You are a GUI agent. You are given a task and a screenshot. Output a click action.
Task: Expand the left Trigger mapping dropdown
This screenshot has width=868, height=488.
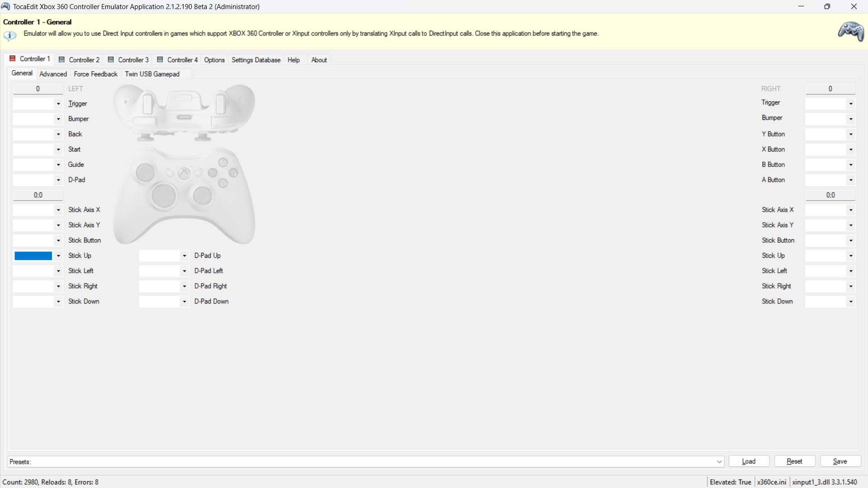click(x=58, y=104)
